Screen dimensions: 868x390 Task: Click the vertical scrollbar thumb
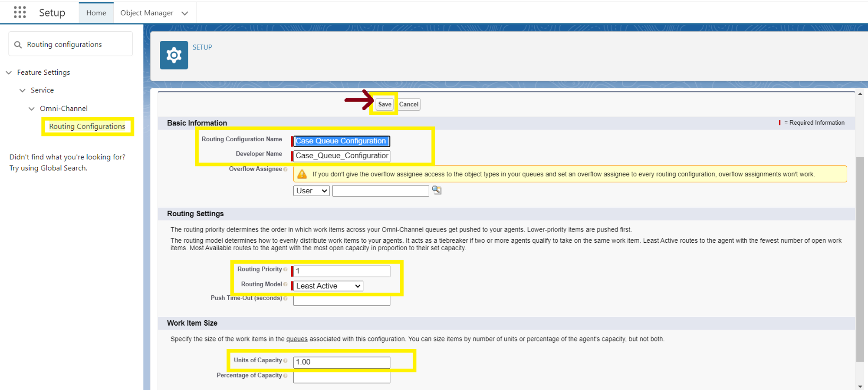coord(860,259)
